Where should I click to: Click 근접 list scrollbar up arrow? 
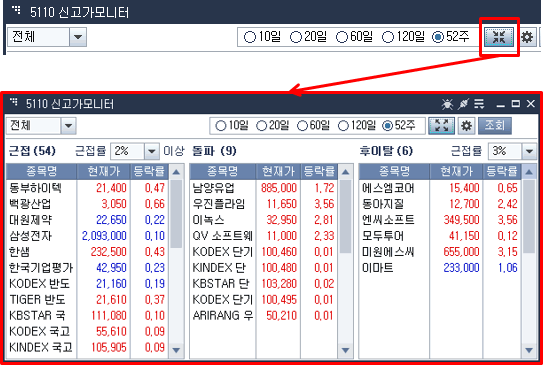pos(176,172)
